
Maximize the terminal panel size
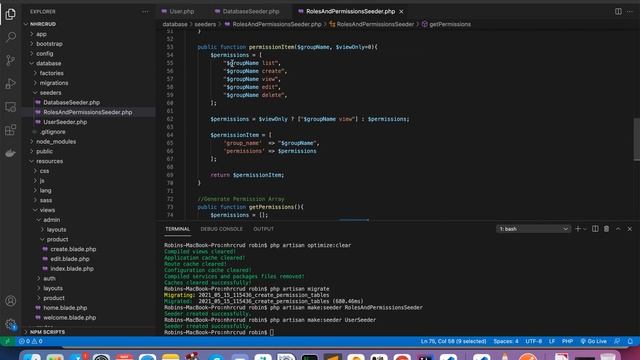[618, 229]
